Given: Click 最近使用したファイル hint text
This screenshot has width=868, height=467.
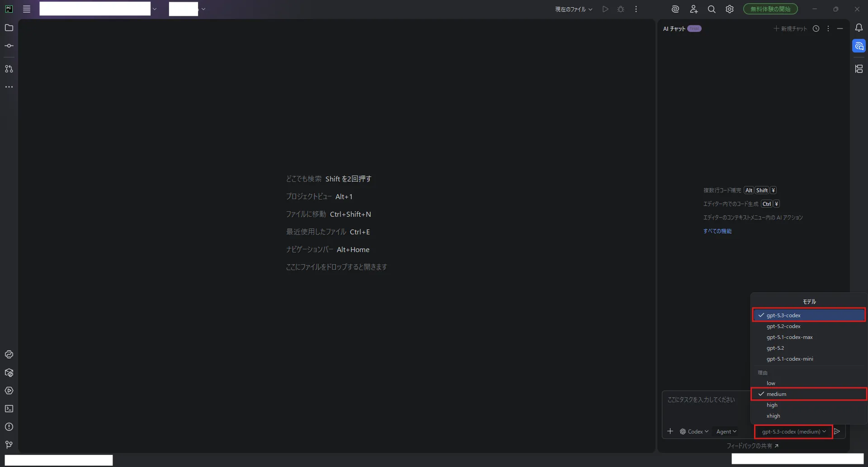Looking at the screenshot, I should point(316,232).
